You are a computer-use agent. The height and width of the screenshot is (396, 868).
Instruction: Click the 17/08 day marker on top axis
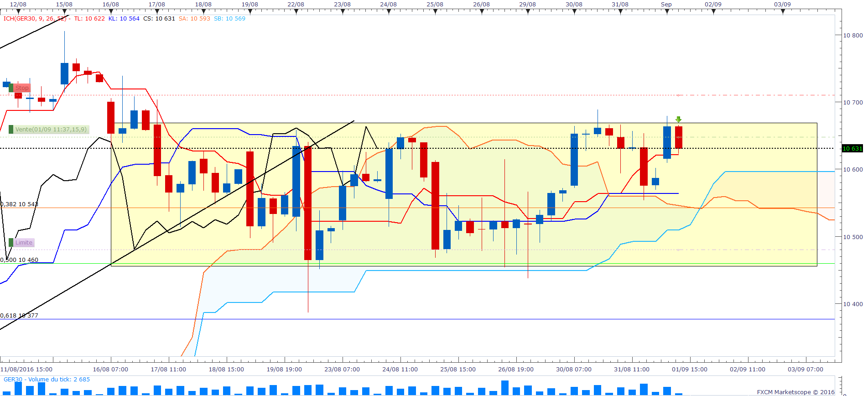pyautogui.click(x=157, y=5)
